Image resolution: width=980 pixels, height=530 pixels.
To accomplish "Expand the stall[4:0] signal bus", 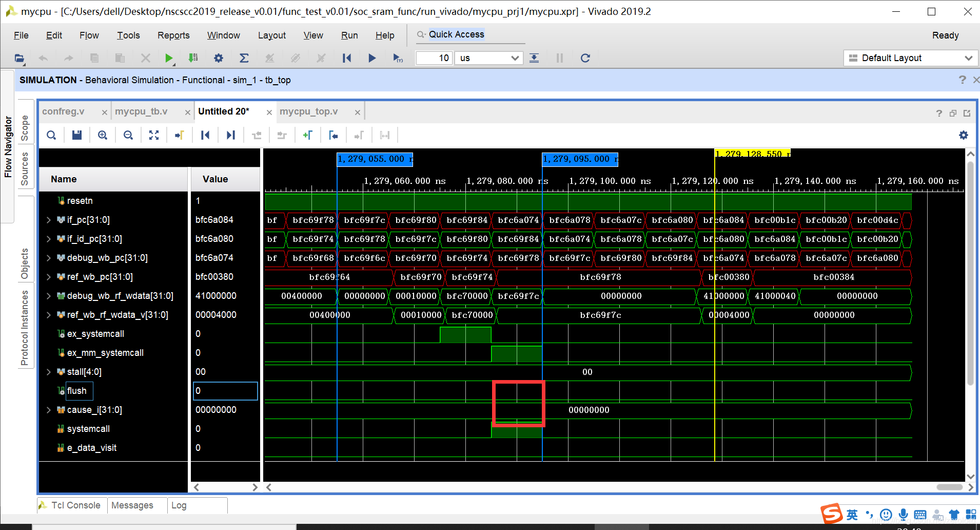I will tap(49, 372).
